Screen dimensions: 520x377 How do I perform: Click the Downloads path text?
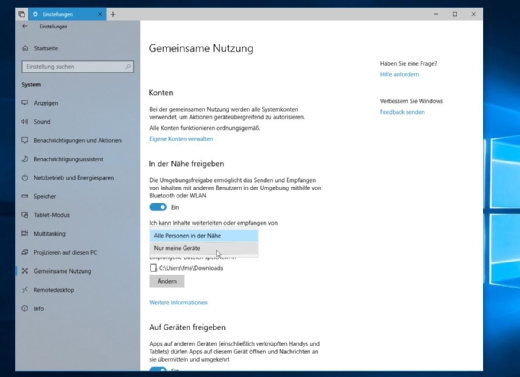[x=191, y=268]
